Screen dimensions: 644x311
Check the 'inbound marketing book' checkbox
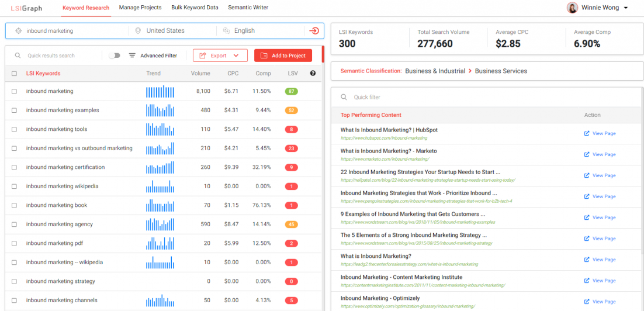(15, 205)
